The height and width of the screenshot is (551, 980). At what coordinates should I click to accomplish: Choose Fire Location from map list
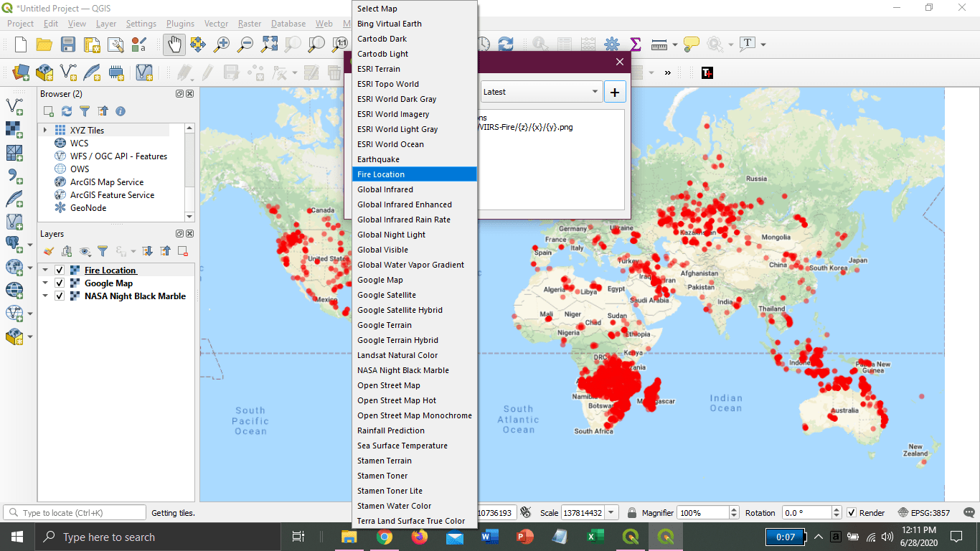(x=415, y=174)
